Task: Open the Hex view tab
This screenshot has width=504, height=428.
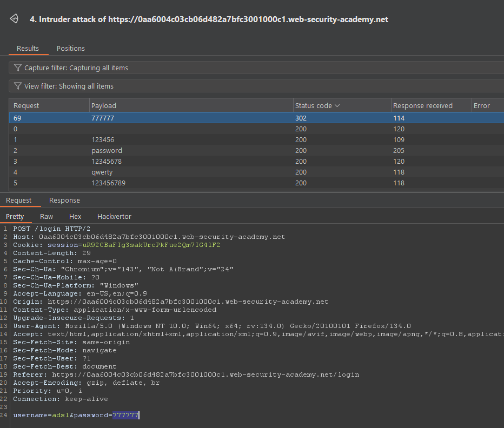Action: pos(75,217)
